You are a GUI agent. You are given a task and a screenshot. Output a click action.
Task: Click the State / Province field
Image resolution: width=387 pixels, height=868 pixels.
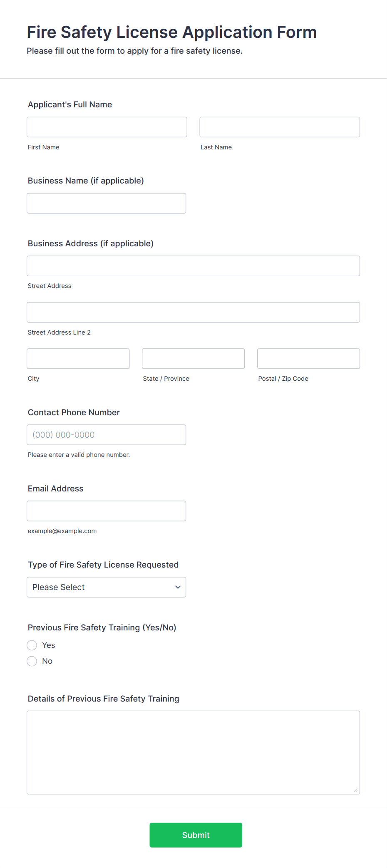[193, 359]
